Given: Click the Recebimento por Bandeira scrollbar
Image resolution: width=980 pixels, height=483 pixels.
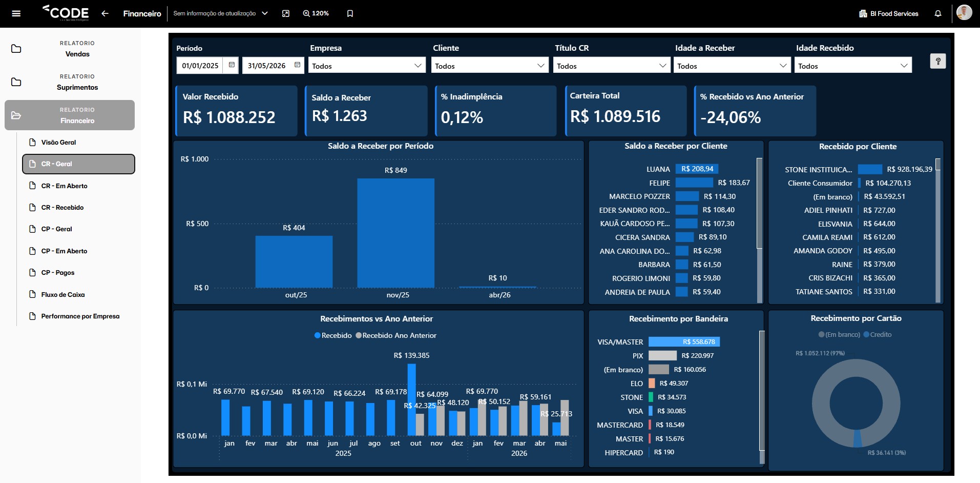Looking at the screenshot, I should point(762,391).
